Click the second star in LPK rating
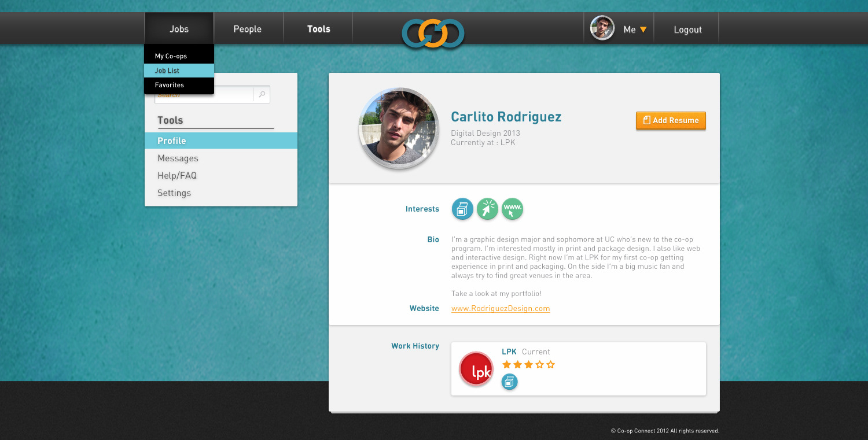Viewport: 868px width, 440px height. [x=518, y=365]
